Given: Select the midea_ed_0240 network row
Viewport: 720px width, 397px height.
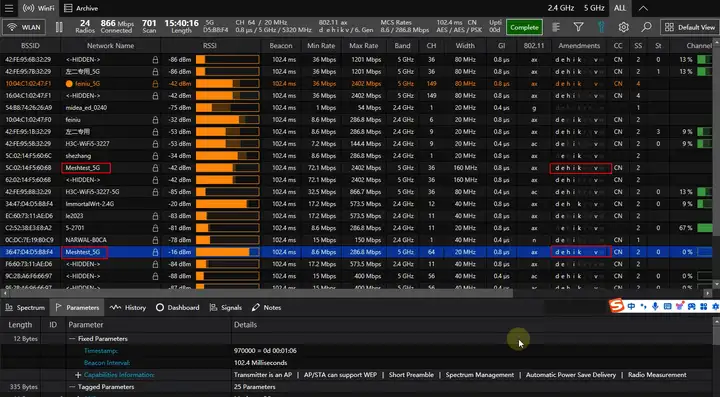Looking at the screenshot, I should tap(356, 107).
